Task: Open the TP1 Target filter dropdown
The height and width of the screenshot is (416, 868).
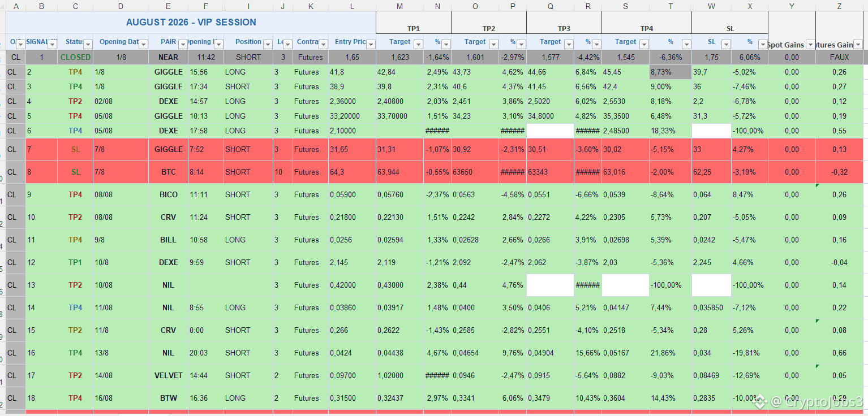Action: pos(419,44)
